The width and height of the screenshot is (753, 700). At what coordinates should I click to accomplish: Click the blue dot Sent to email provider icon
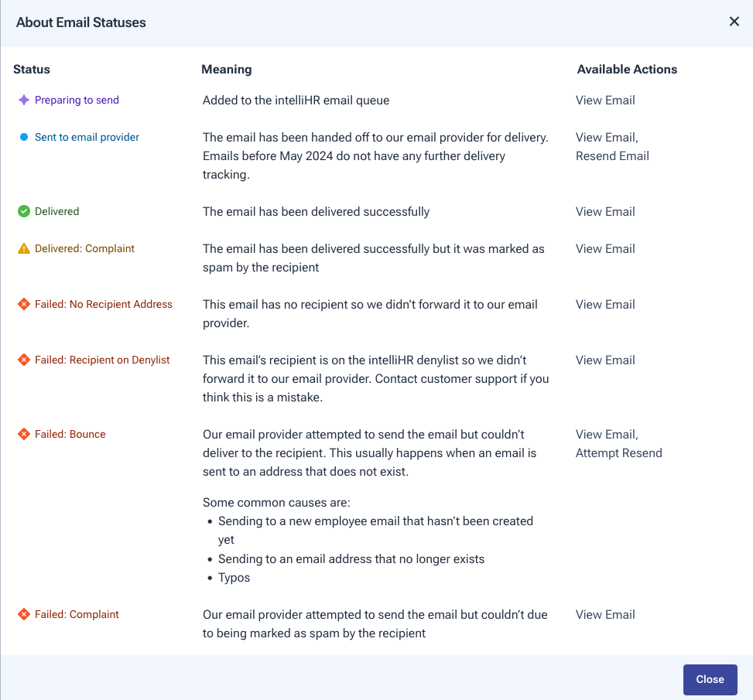pyautogui.click(x=24, y=137)
